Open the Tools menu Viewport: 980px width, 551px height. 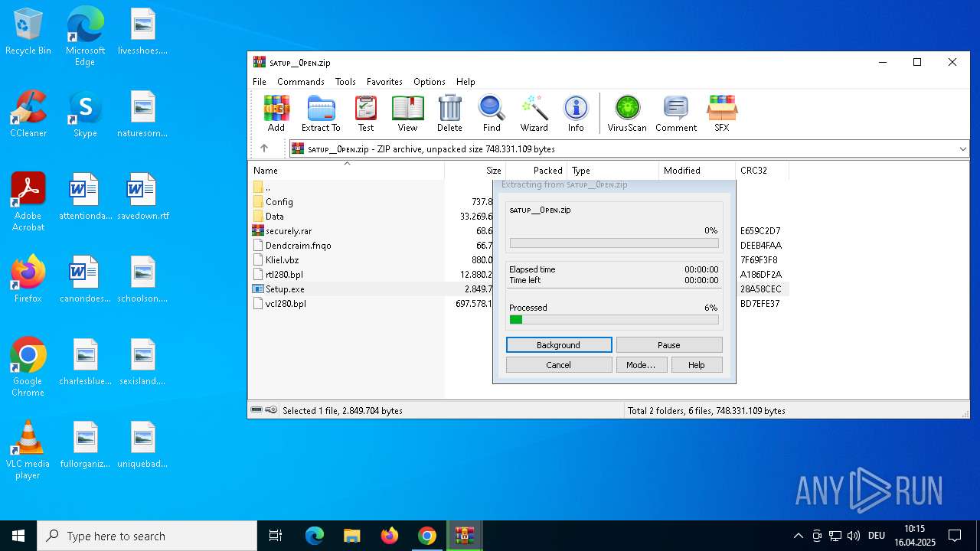(345, 82)
